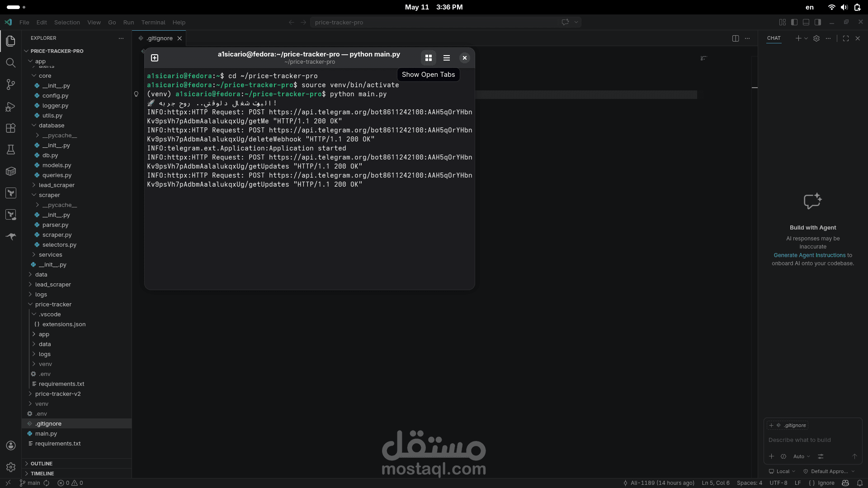Click the code lightbulb in editor gutter

click(x=136, y=94)
